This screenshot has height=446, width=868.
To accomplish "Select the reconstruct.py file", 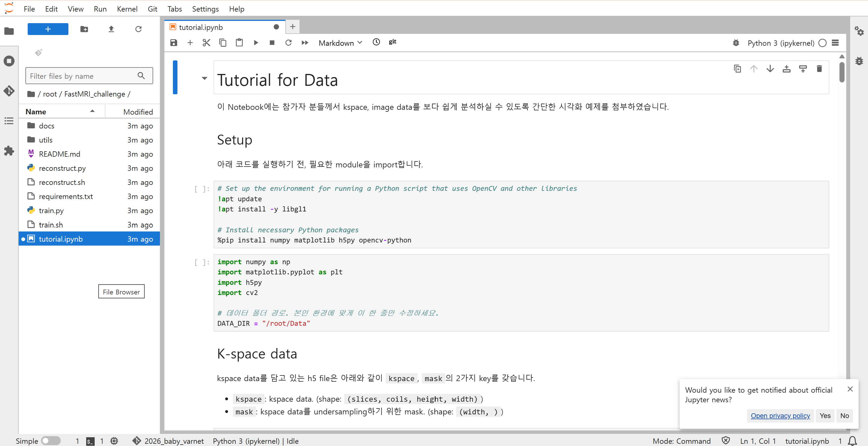I will click(x=89, y=168).
